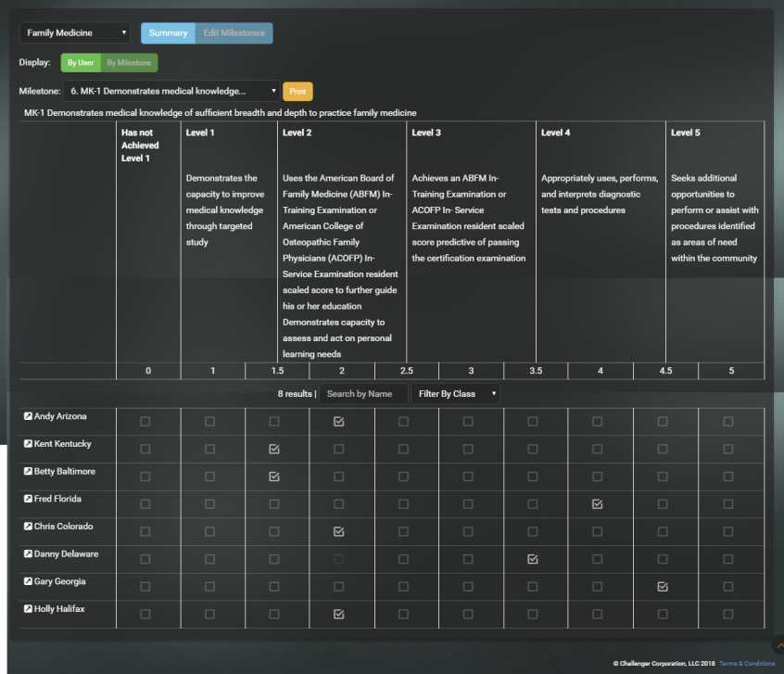Check Kent Kentucky's score 0 checkbox
Screen dimensions: 784x674
pos(145,450)
